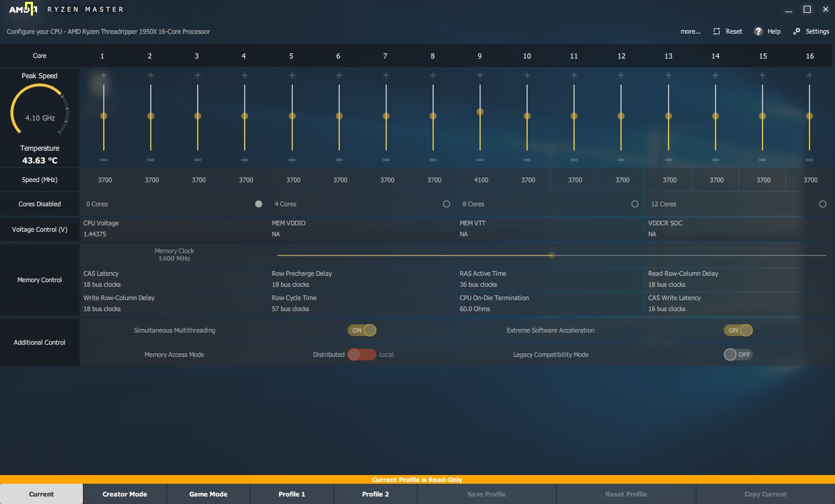Screen dimensions: 835x504
Task: Turn on Legacy Compatibility Mode switch
Action: 738,355
